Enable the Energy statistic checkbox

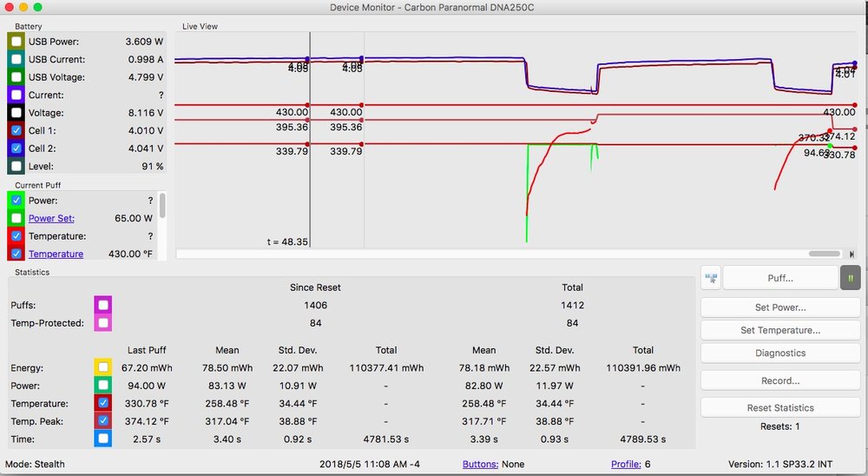click(x=103, y=367)
